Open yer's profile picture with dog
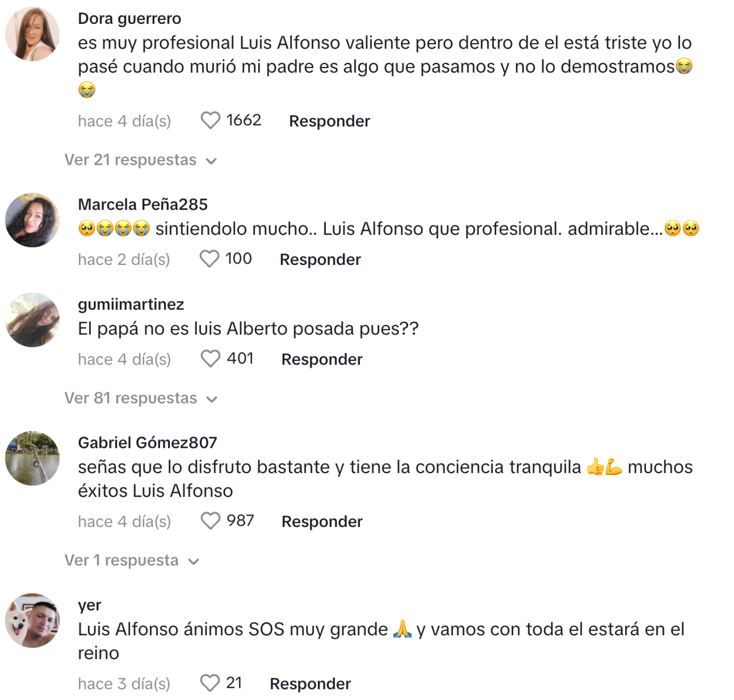The height and width of the screenshot is (700, 734). tap(32, 620)
